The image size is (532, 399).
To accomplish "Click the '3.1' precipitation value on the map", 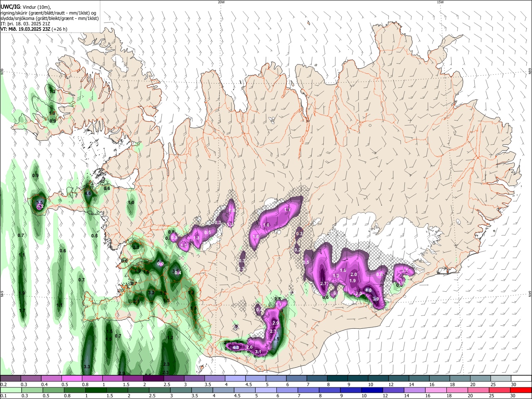I will click(258, 352).
